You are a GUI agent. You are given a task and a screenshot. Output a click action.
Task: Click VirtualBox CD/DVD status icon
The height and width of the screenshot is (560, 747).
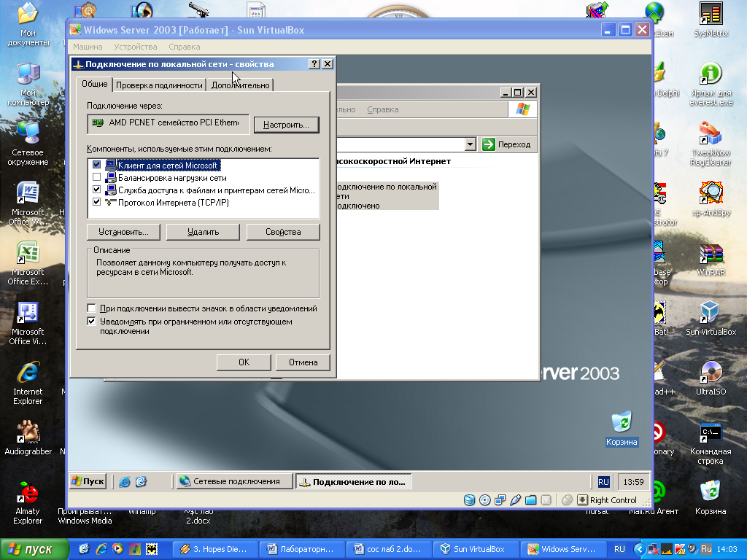coord(484,500)
